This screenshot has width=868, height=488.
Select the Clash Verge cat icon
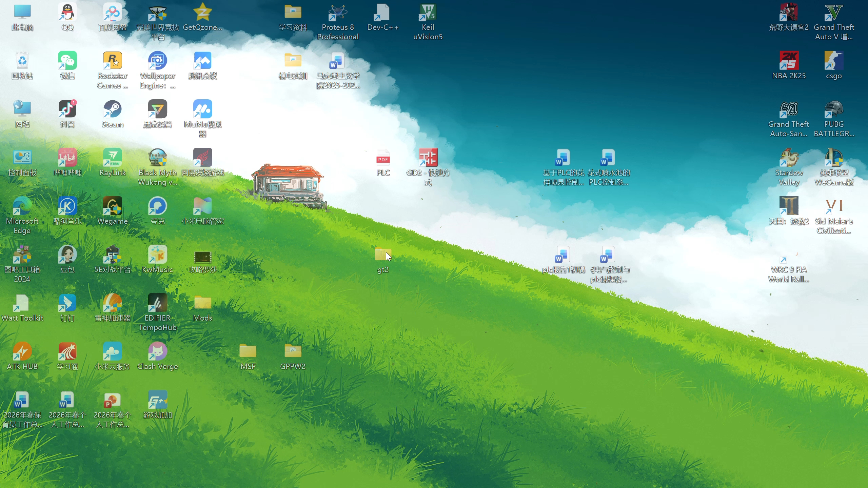pyautogui.click(x=158, y=352)
